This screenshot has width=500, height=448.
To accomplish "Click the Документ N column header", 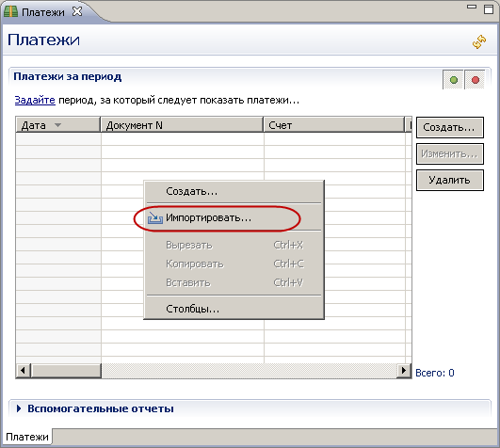I will click(182, 125).
